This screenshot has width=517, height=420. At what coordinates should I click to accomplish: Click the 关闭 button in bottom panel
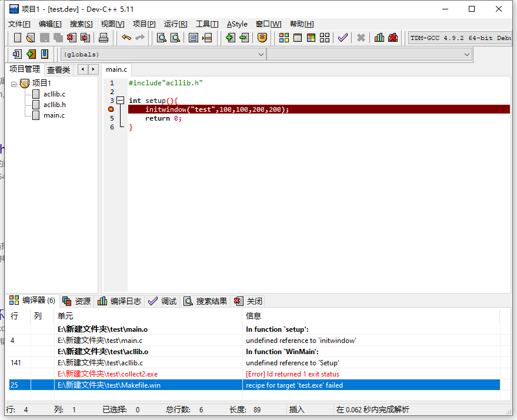click(248, 301)
